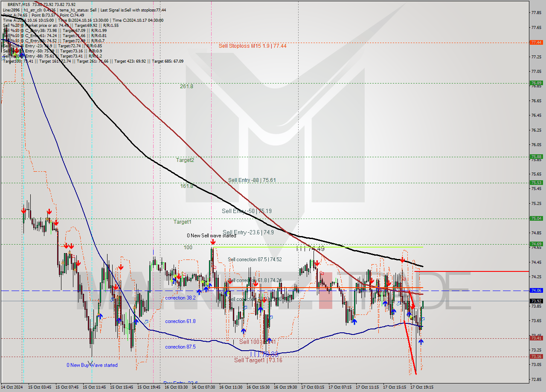This screenshot has width=546, height=392.
Task: Click '15 Oct 03:45' on the time axis
Action: tap(40, 387)
